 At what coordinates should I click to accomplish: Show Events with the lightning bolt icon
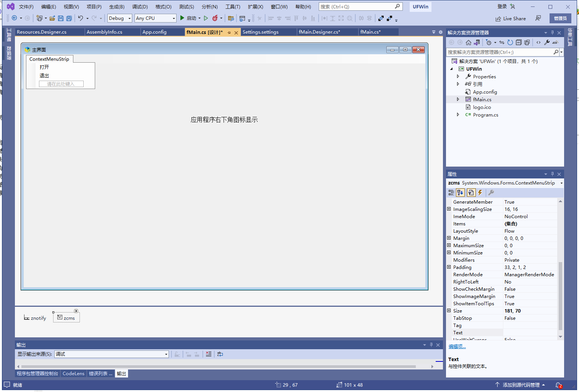point(480,193)
